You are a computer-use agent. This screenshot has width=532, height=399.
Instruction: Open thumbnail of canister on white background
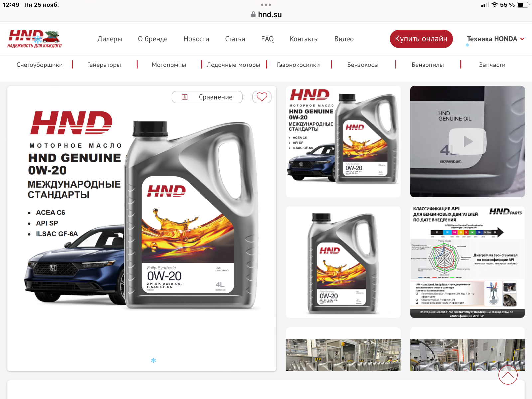coord(343,262)
